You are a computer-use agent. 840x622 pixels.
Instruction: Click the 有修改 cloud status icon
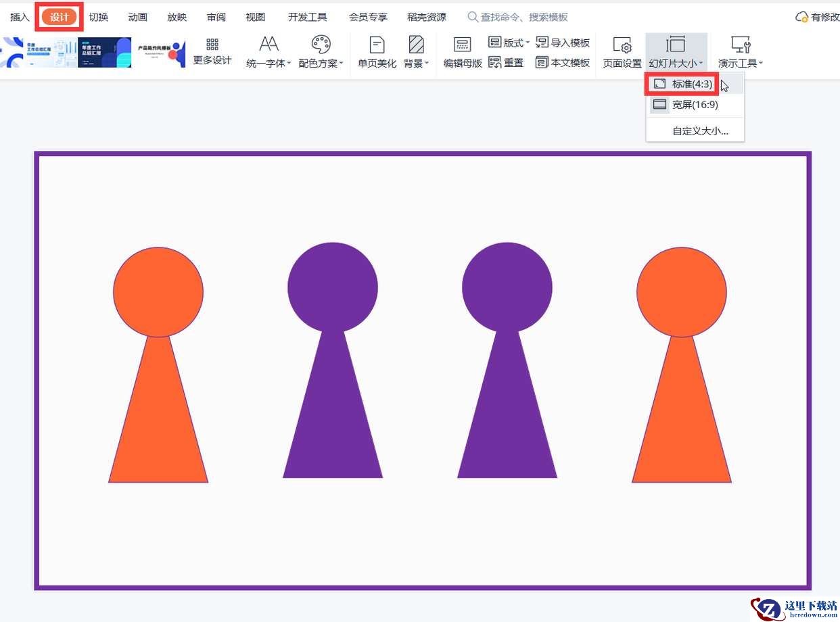[x=802, y=17]
